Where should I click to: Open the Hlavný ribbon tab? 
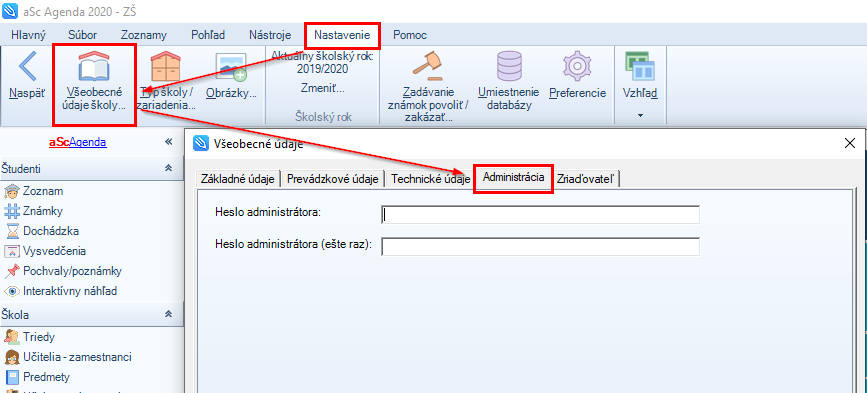(x=29, y=35)
